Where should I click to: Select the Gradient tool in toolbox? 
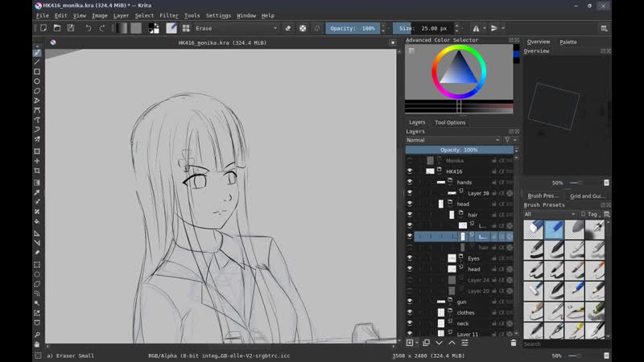point(37,183)
